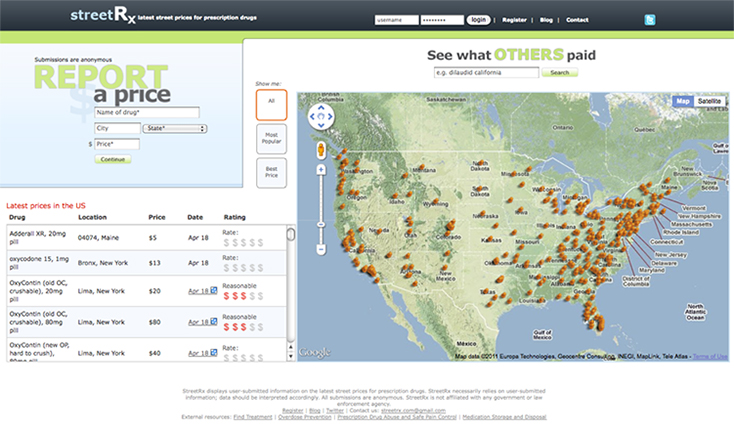Open Apr 18 date link for OxyContin 80mg
This screenshot has height=430, width=734.
198,322
